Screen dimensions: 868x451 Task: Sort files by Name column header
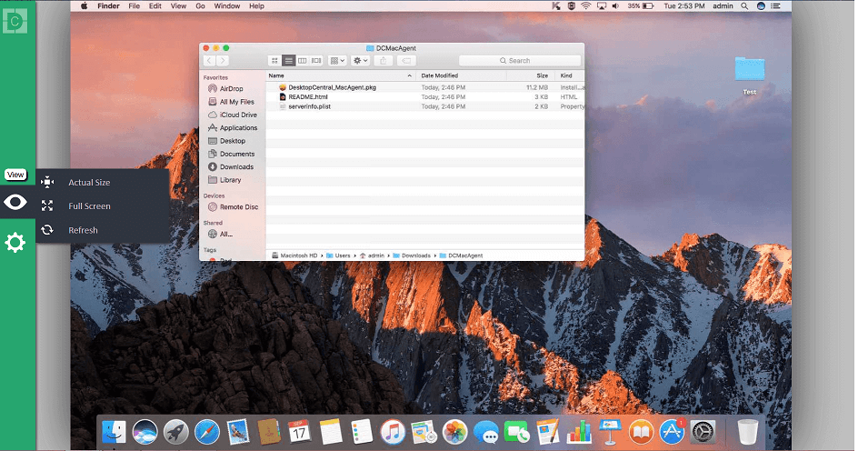click(x=336, y=75)
